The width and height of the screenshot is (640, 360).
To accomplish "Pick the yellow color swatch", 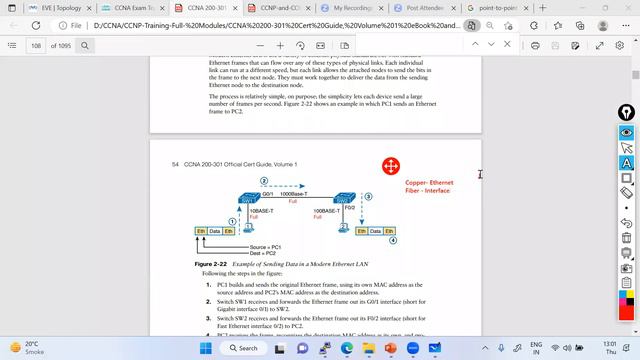I will pos(630,294).
